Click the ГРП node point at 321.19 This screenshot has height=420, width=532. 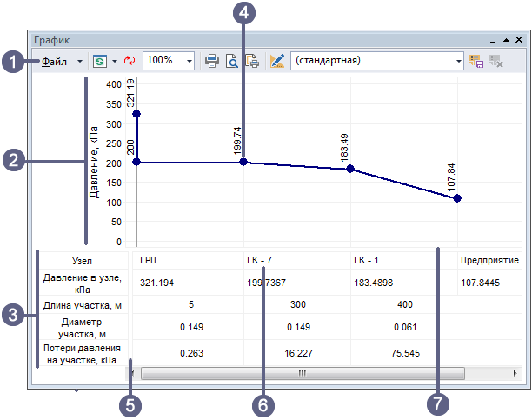tap(136, 115)
